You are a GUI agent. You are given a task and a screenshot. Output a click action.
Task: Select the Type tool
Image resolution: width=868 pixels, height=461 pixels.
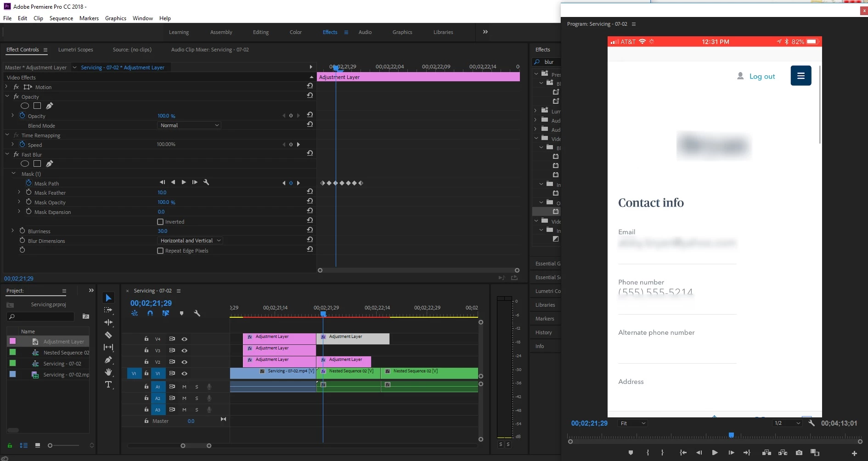(108, 385)
